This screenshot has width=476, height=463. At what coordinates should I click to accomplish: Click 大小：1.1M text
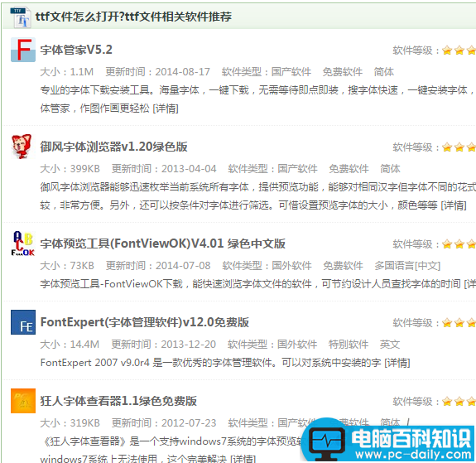pos(67,72)
